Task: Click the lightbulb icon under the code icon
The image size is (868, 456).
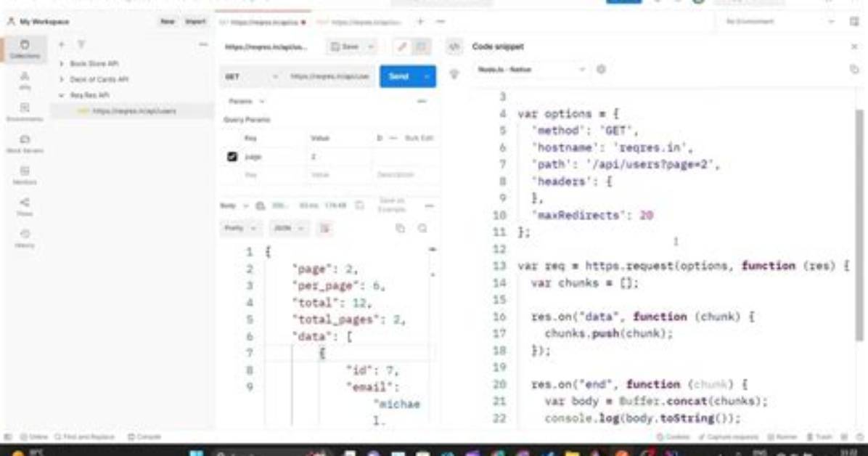Action: [x=454, y=74]
